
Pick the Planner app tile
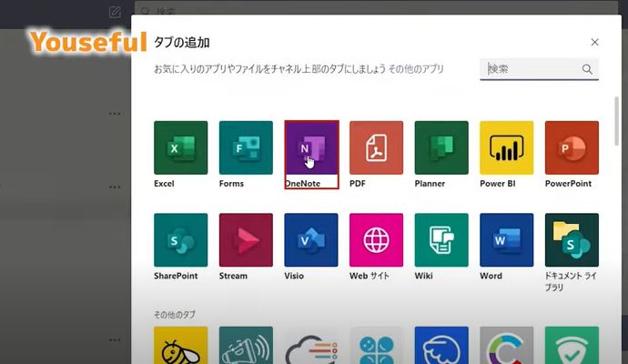click(441, 147)
